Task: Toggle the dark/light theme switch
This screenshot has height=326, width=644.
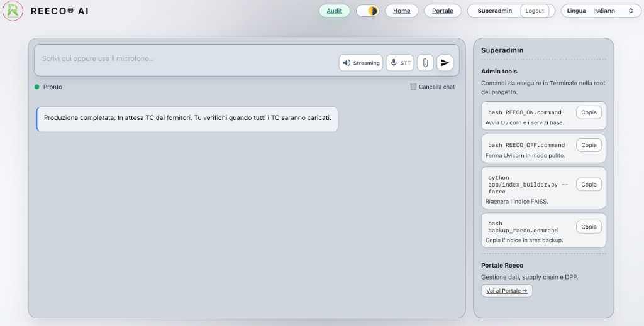Action: point(367,11)
